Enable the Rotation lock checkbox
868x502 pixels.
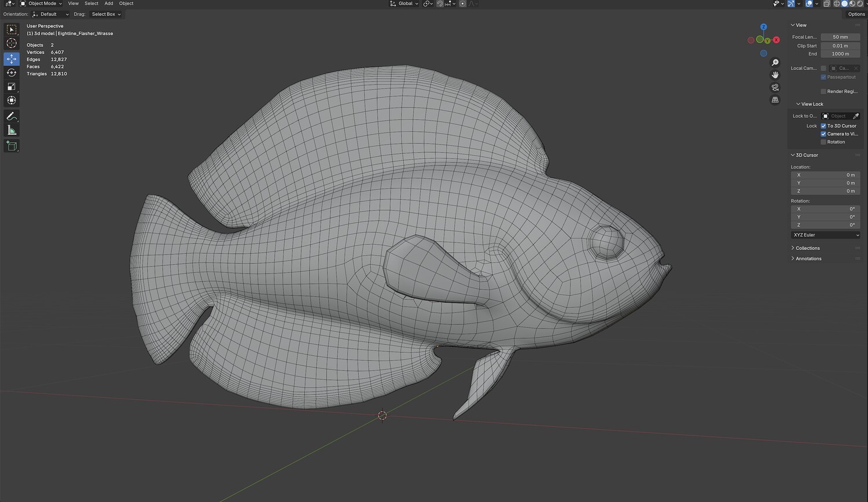tap(823, 142)
